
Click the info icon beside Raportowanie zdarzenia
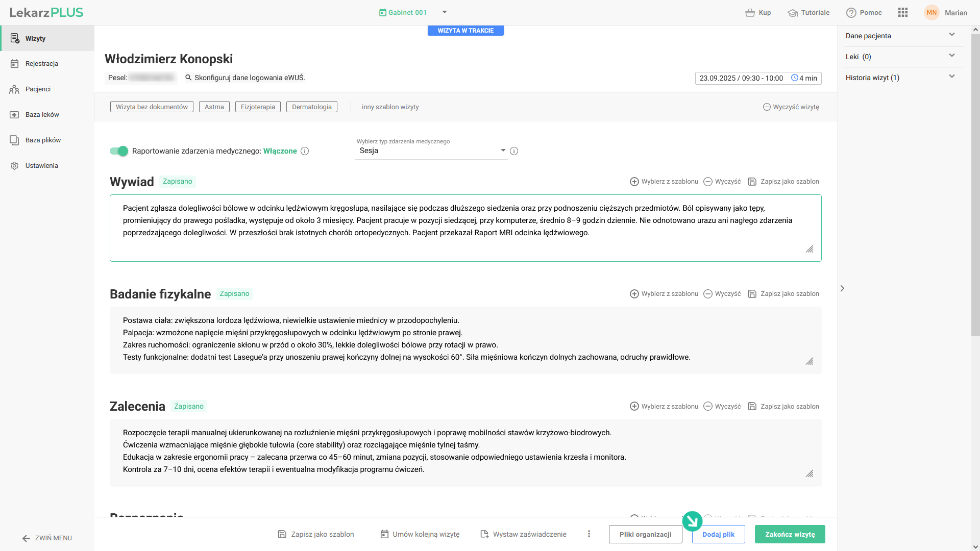(x=305, y=151)
